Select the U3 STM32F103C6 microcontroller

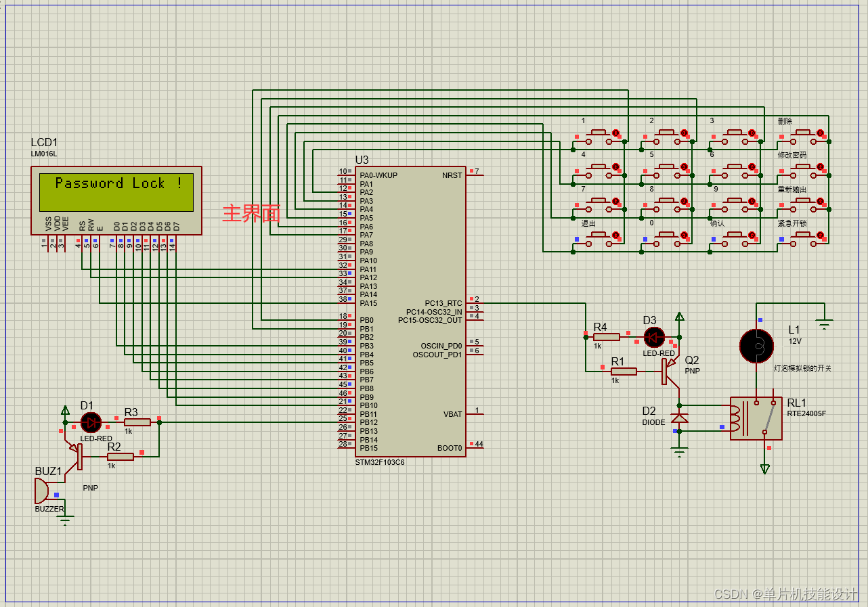tap(410, 311)
